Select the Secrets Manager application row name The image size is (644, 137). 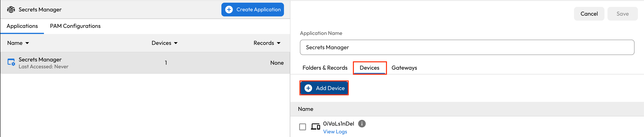[40, 60]
